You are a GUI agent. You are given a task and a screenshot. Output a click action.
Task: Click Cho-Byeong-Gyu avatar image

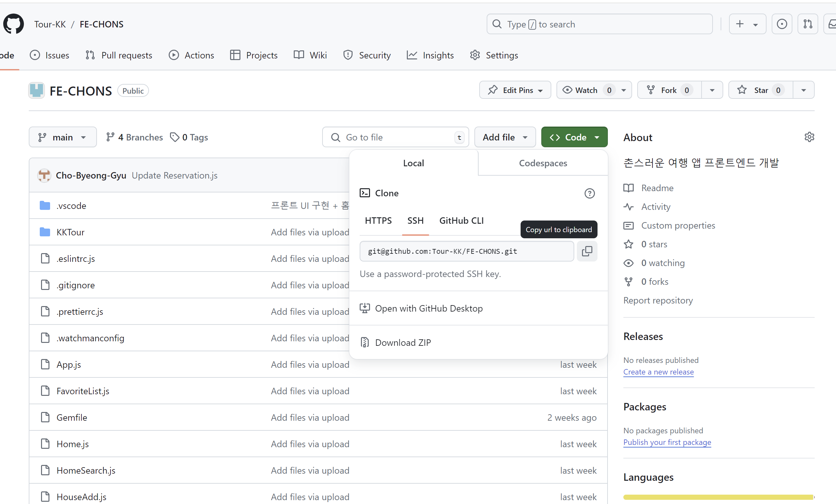click(x=44, y=175)
